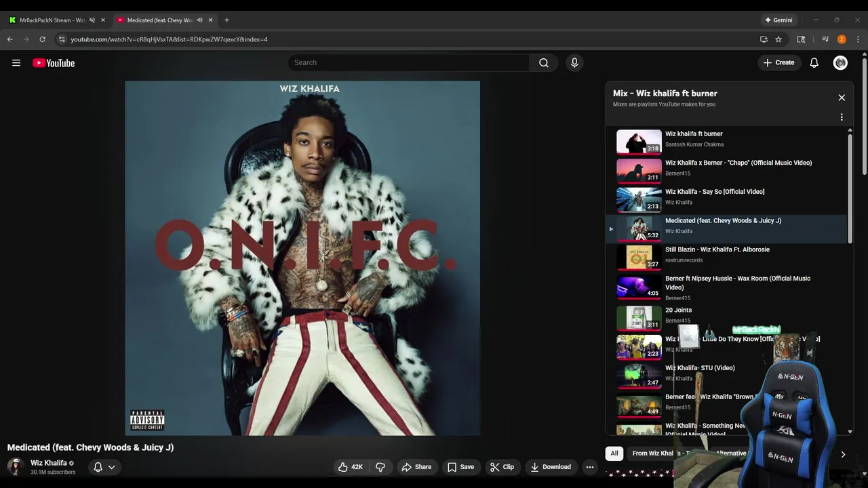This screenshot has height=488, width=868.
Task: Open the Mix playlist three-dot options
Action: pos(842,117)
